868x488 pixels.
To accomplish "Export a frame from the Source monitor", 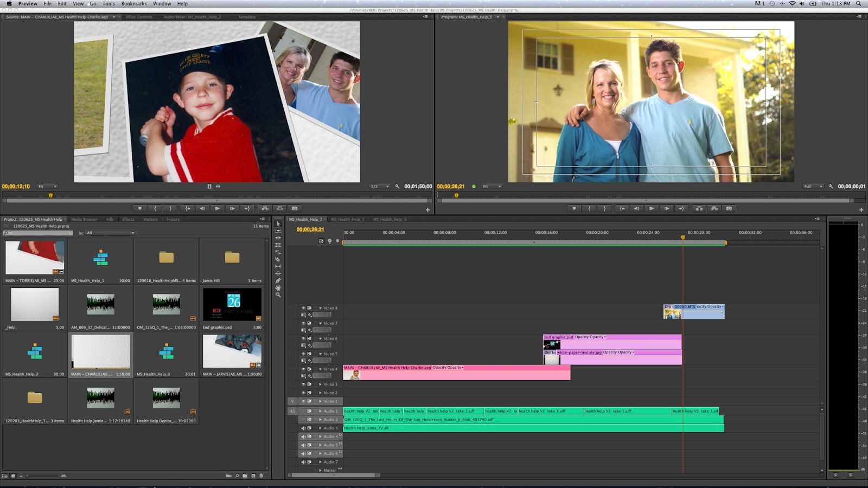I will [x=295, y=208].
